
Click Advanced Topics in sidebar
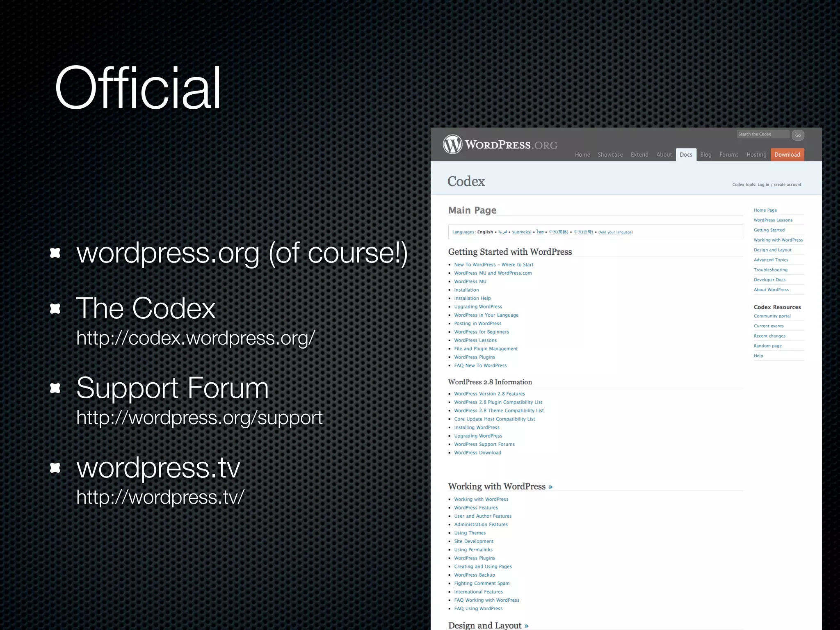pyautogui.click(x=771, y=260)
